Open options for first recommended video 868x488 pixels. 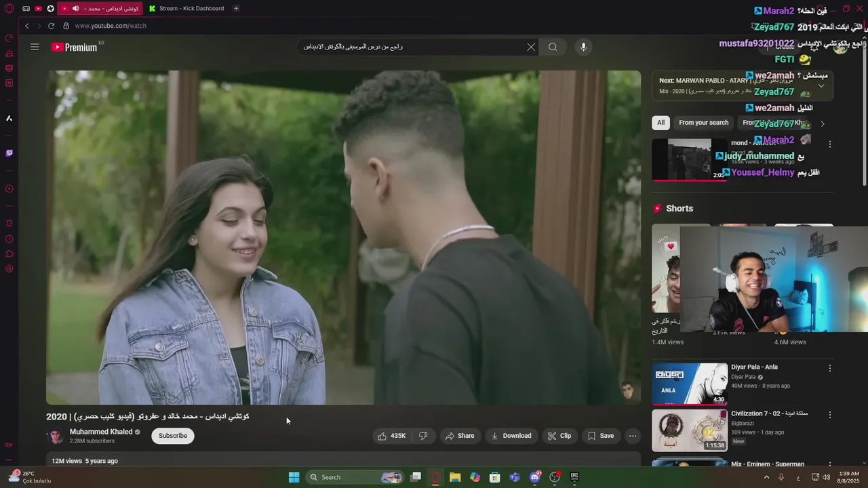click(829, 144)
